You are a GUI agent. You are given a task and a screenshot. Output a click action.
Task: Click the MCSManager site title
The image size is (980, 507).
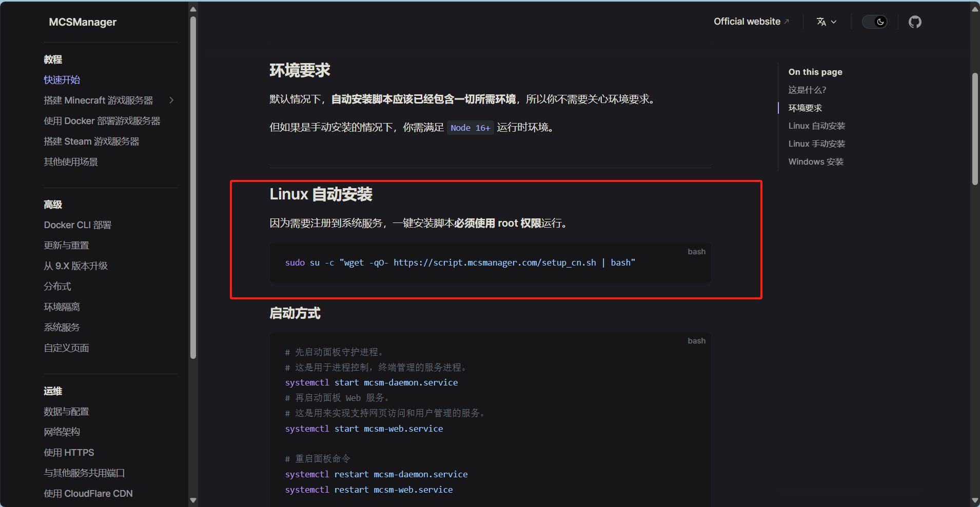click(83, 22)
